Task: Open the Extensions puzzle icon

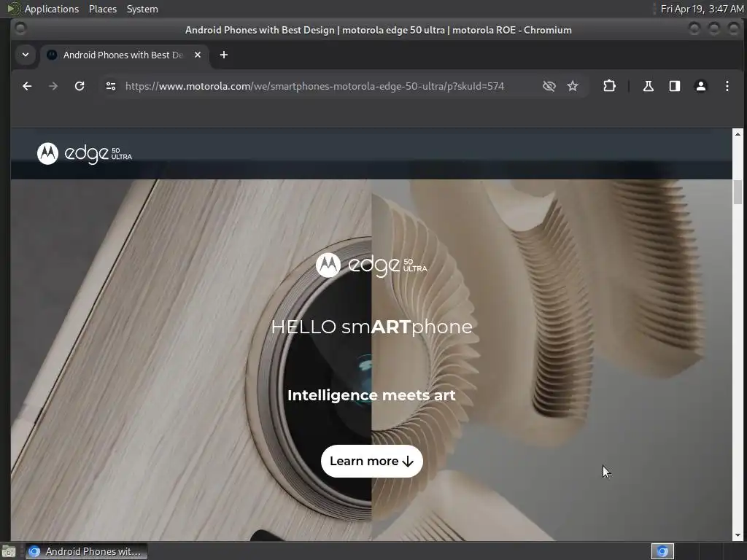Action: click(x=609, y=86)
